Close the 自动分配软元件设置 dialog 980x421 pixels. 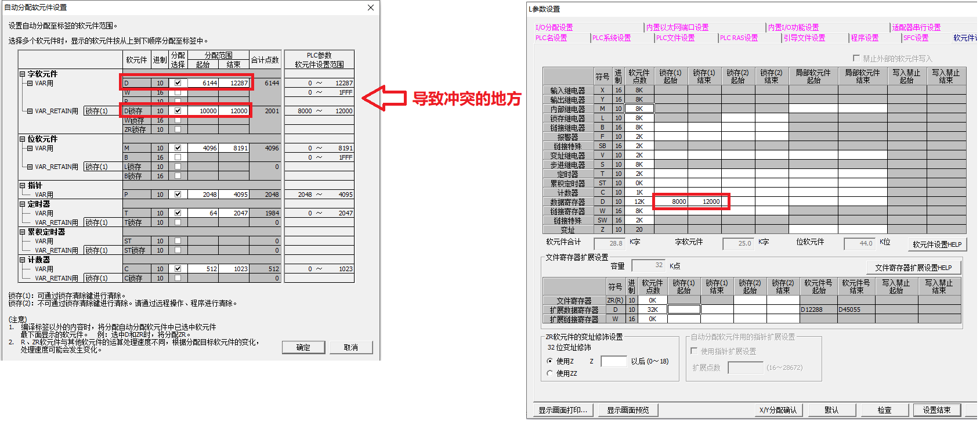tap(371, 8)
